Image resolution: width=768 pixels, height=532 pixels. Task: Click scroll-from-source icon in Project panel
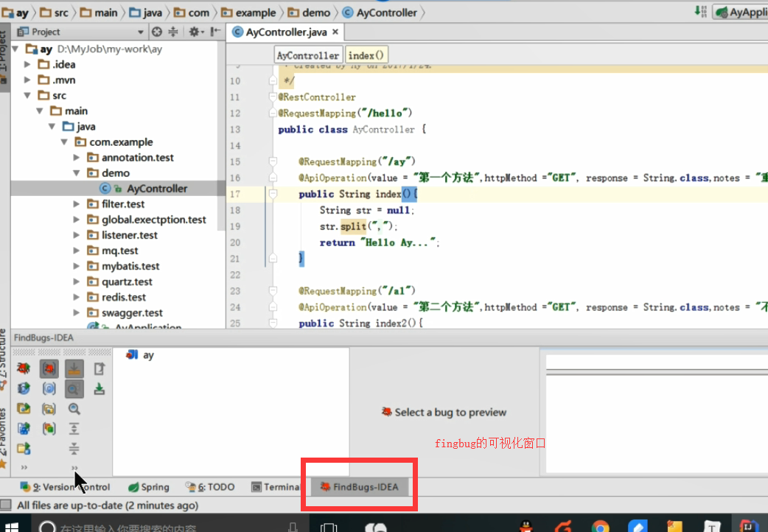pyautogui.click(x=157, y=32)
